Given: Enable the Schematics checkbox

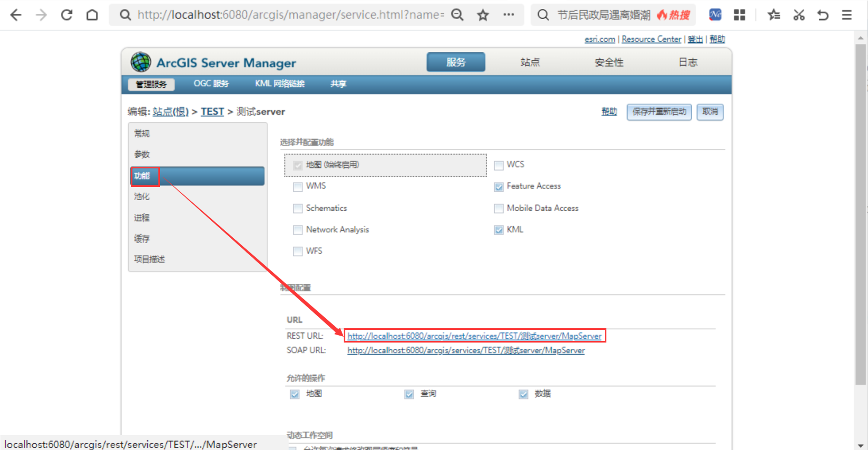Looking at the screenshot, I should pyautogui.click(x=298, y=209).
